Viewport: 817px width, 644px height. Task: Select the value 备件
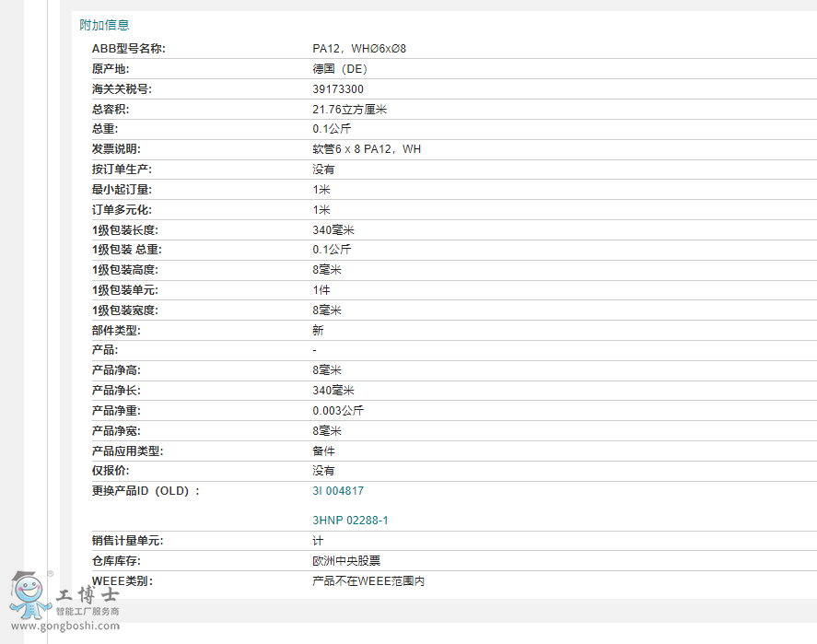(x=323, y=451)
